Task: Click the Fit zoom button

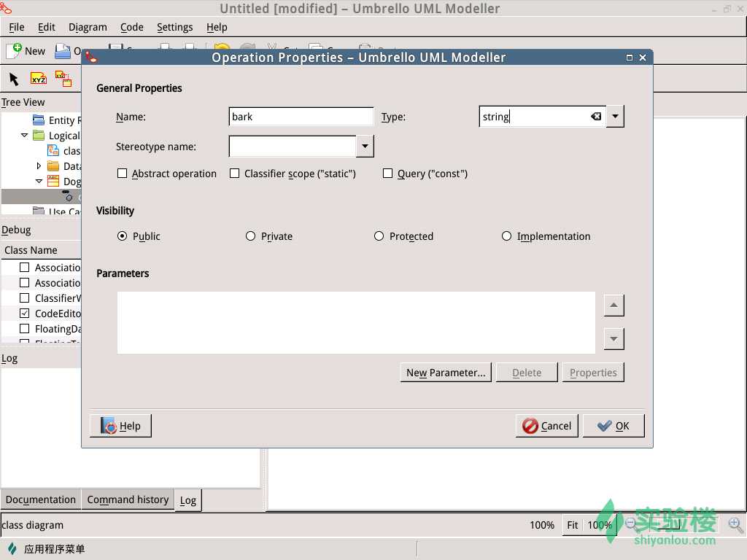Action: tap(572, 525)
